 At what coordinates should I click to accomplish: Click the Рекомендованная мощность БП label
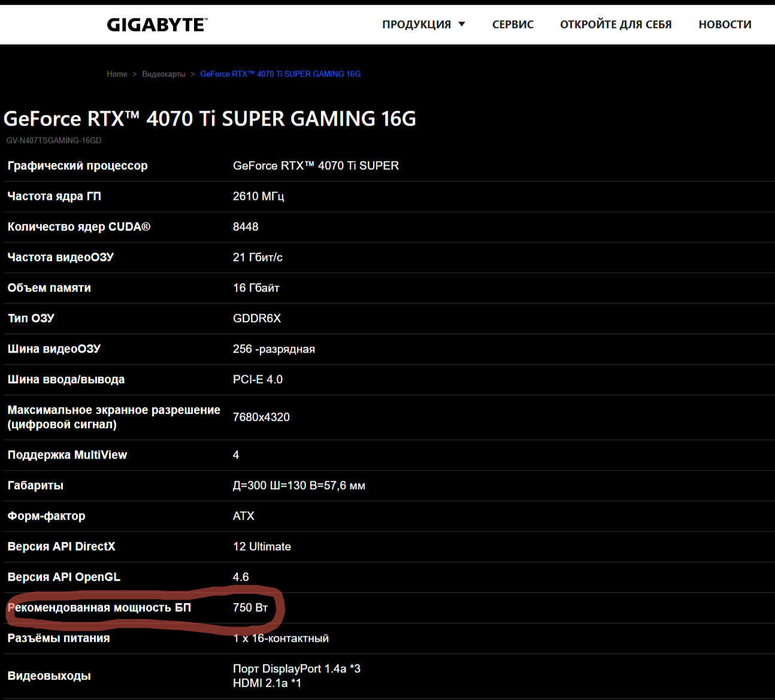pos(99,608)
